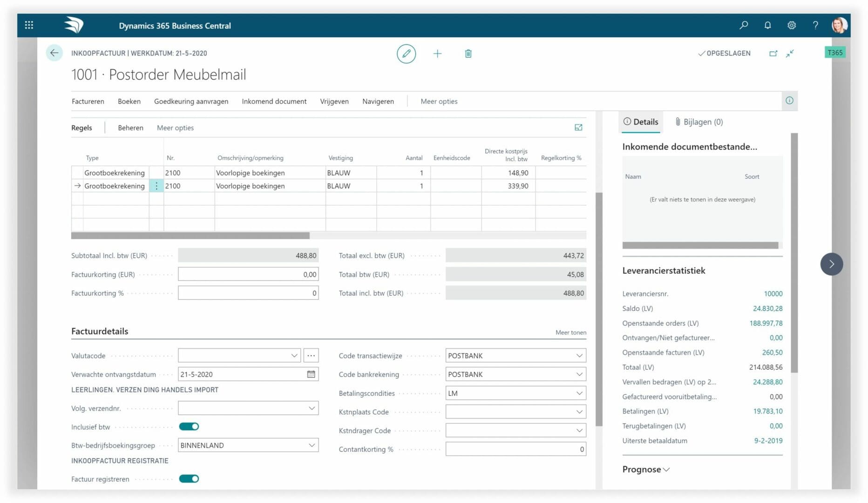The height and width of the screenshot is (503, 868).
Task: Go to next record with chevron
Action: click(832, 264)
